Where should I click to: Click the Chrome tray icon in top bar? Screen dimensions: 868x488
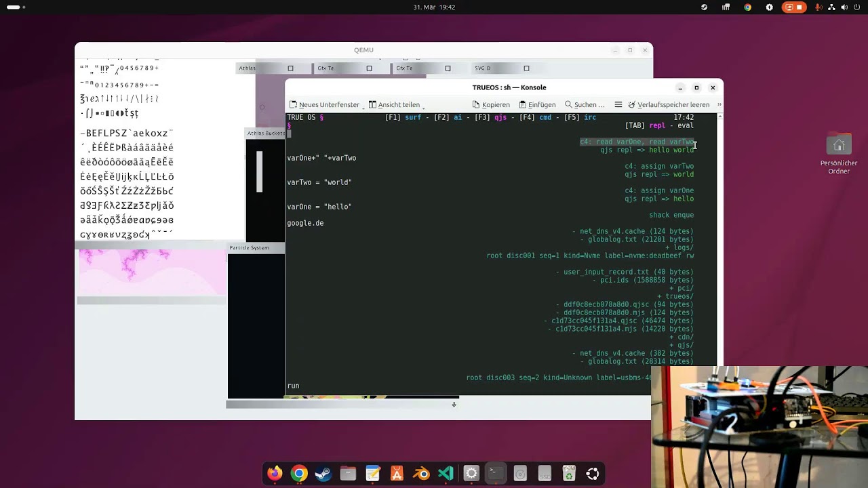click(x=748, y=7)
